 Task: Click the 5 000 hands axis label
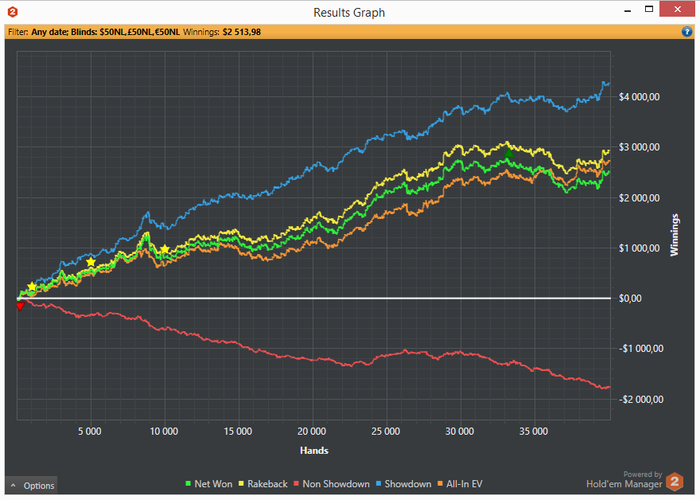90,431
